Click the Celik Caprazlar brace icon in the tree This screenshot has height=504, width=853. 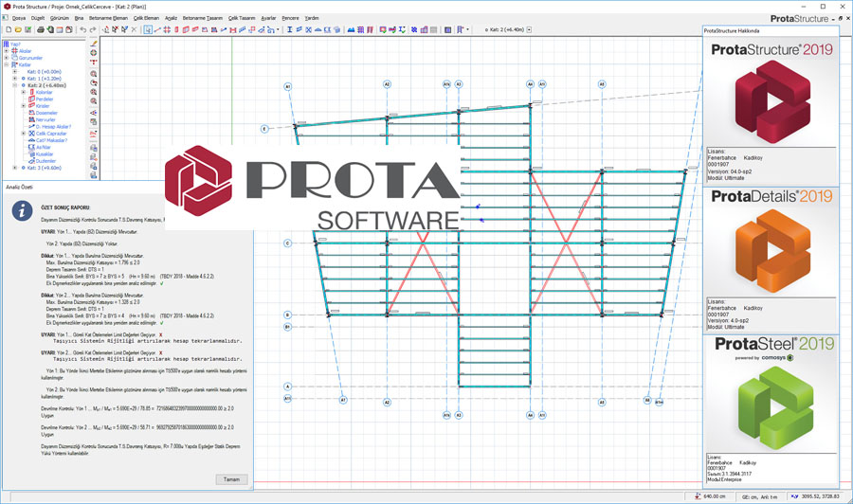point(31,134)
